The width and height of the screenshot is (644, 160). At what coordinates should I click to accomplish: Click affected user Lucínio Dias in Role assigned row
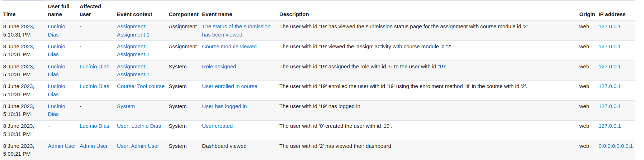(x=94, y=67)
